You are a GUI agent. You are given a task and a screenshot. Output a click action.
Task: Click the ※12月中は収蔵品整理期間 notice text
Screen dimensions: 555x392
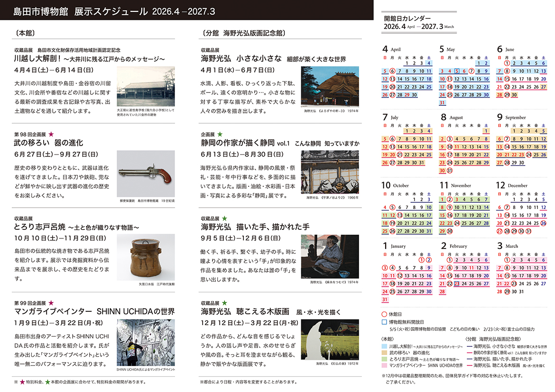click(x=452, y=379)
